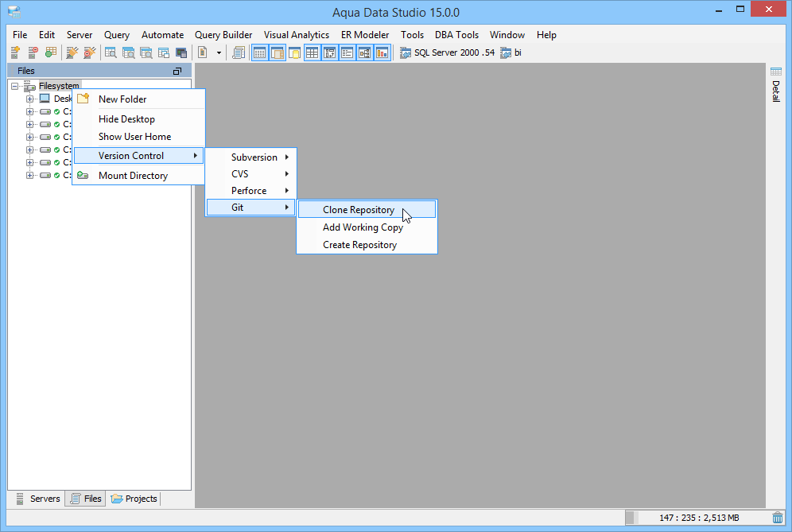Select Create Repository
Viewport: 792px width, 532px height.
pos(367,244)
